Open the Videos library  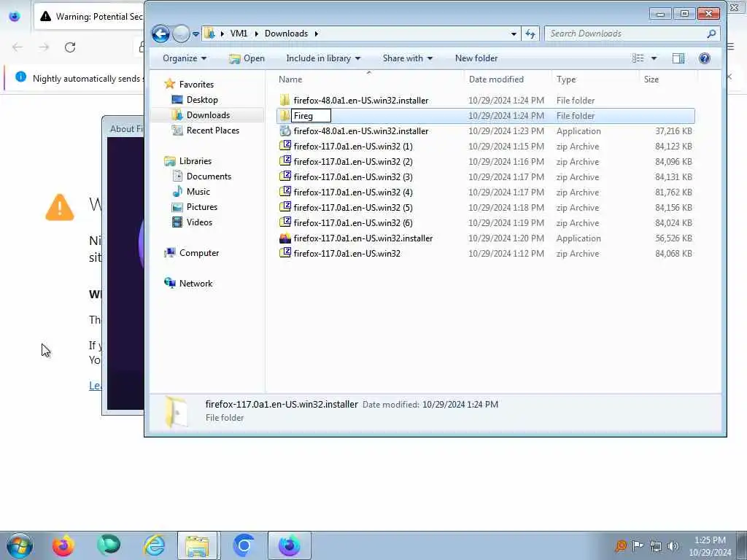coord(199,222)
